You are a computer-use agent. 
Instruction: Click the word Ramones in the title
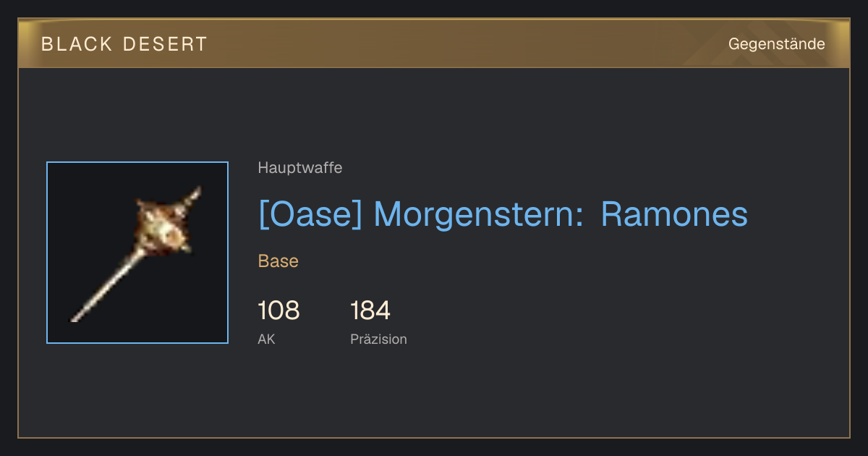coord(674,214)
